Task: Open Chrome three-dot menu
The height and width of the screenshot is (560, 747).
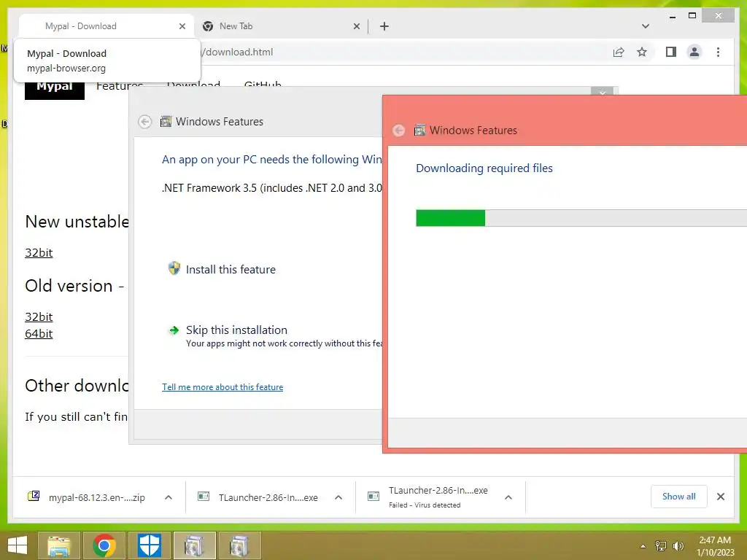Action: pyautogui.click(x=718, y=52)
